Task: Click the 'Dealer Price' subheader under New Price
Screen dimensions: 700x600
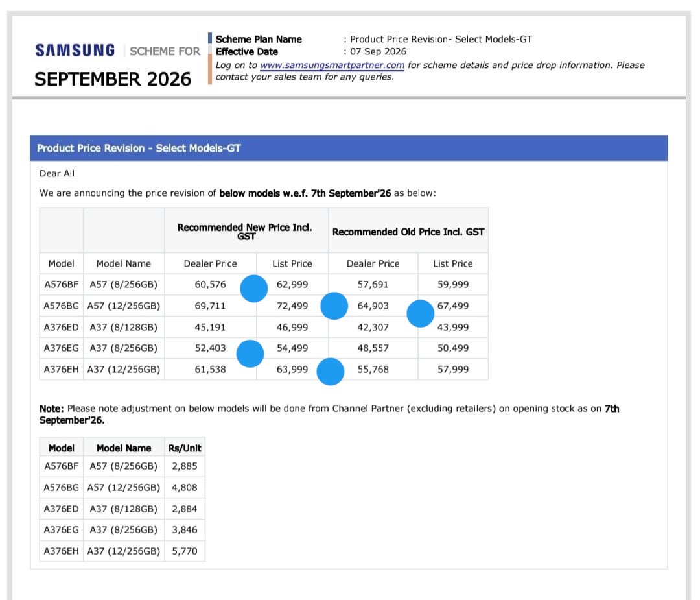Action: 210,263
